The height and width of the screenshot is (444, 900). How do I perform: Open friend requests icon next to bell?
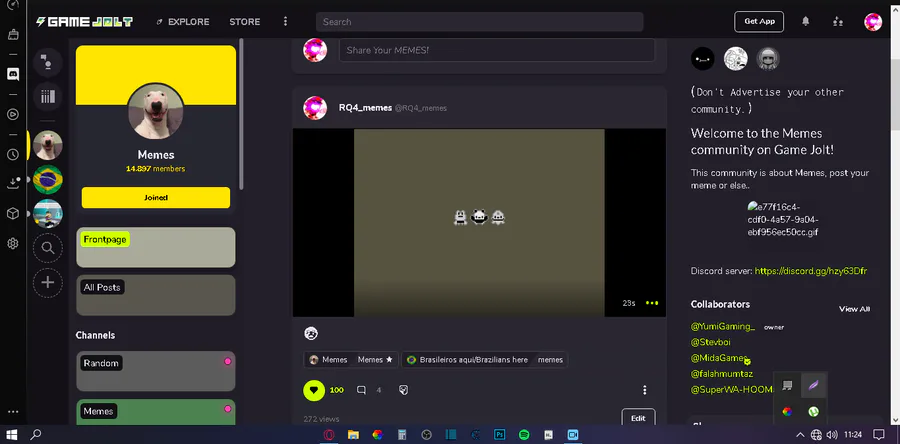pos(838,21)
